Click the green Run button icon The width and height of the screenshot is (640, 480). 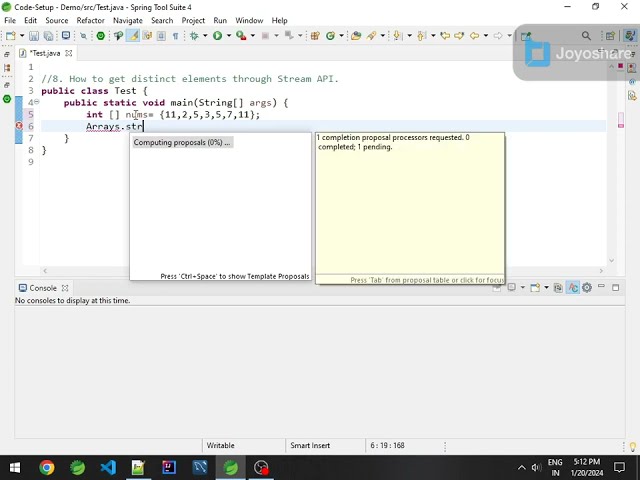coord(218,36)
